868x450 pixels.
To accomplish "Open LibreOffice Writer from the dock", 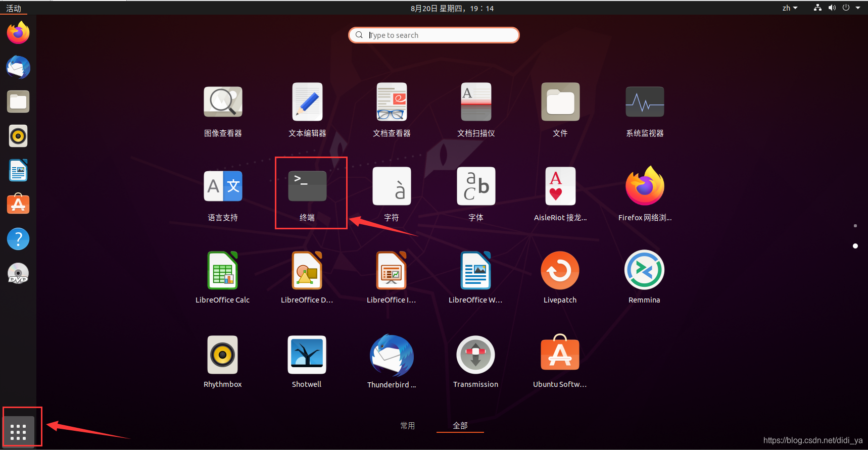I will [x=18, y=170].
